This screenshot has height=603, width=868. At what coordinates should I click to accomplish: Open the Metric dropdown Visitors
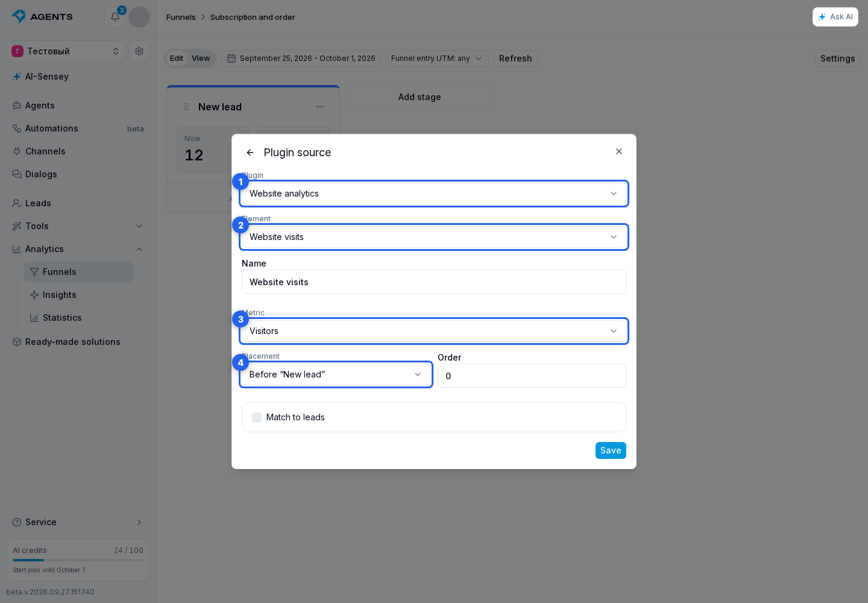434,331
